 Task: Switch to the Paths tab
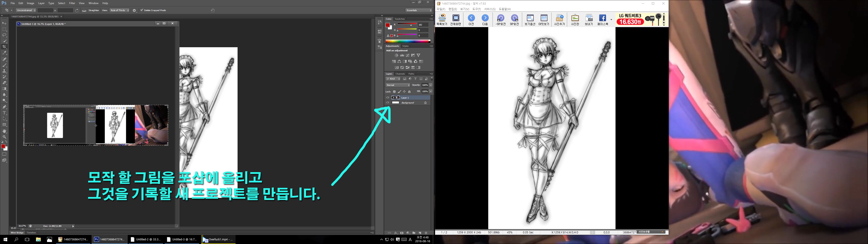[x=411, y=74]
